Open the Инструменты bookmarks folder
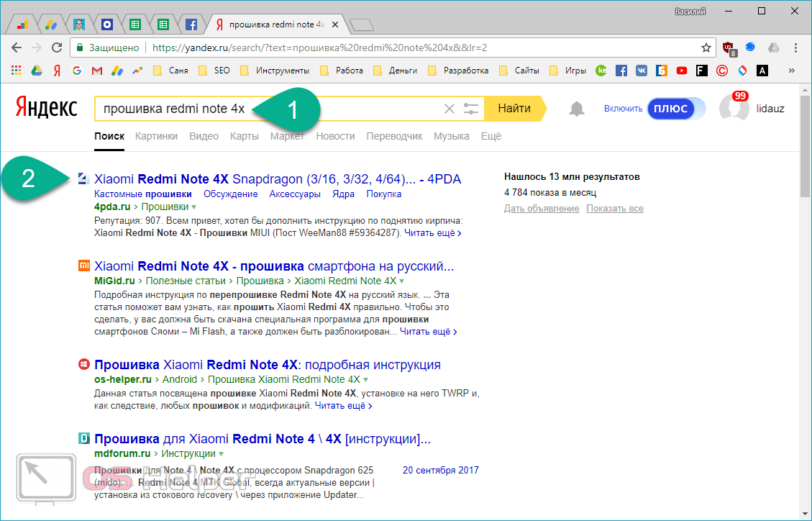812x521 pixels. (x=275, y=71)
